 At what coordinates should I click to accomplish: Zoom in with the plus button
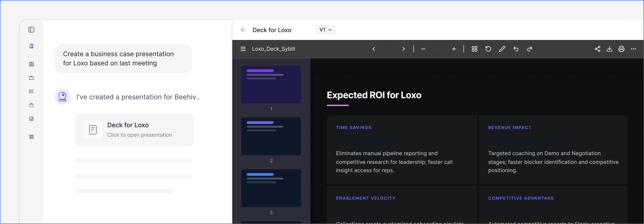tap(454, 49)
